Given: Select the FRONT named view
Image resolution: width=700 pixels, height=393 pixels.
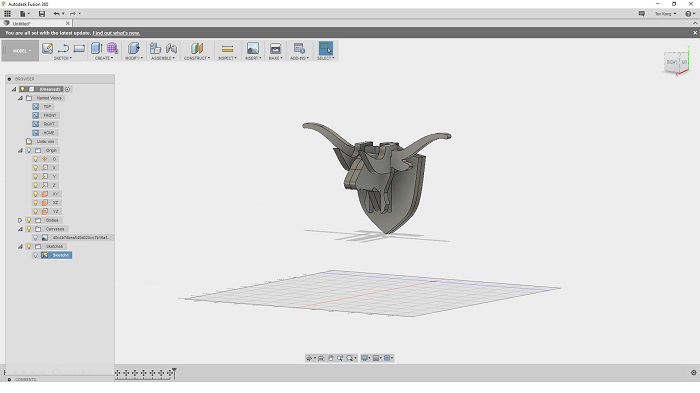Looking at the screenshot, I should [x=50, y=115].
